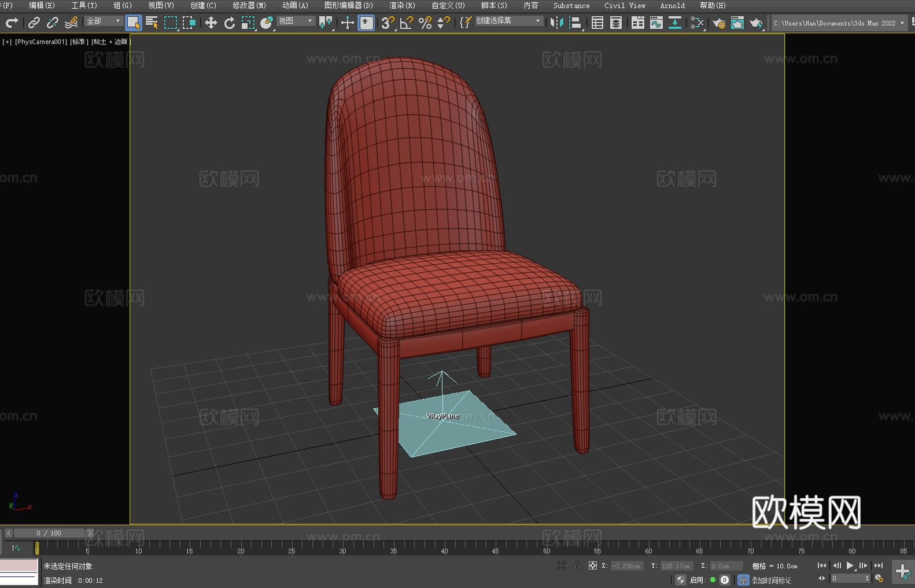Open the 编辑(E) menu
This screenshot has width=915, height=588.
pos(42,6)
